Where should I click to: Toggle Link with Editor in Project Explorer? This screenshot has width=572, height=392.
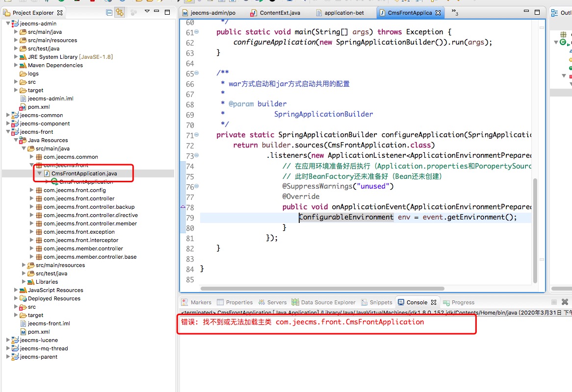[x=120, y=13]
